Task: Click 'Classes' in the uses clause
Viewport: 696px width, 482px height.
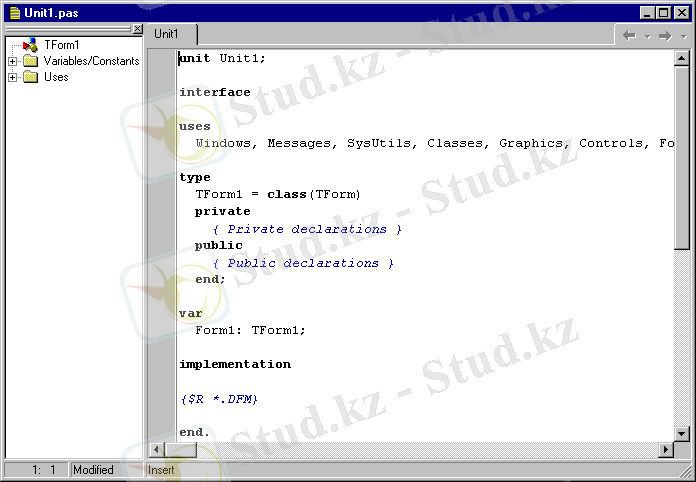Action: click(455, 143)
